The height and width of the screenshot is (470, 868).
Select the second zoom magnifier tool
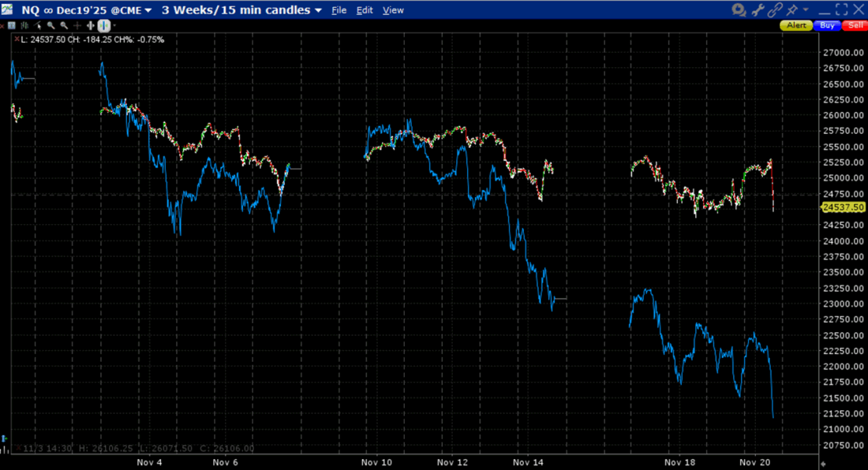[x=64, y=26]
